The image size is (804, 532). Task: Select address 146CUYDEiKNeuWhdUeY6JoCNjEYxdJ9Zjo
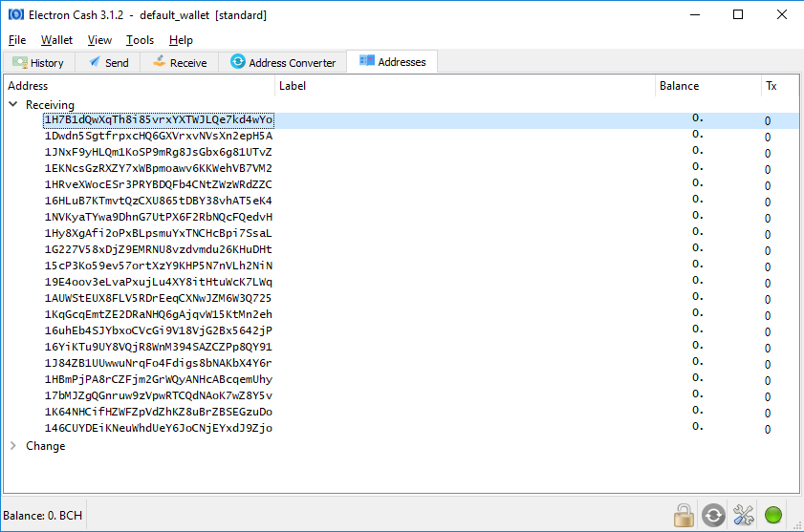click(x=159, y=429)
